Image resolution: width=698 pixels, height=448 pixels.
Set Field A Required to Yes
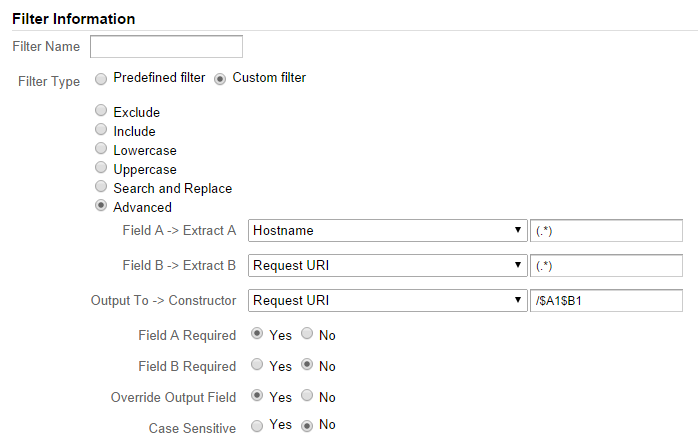[x=256, y=335]
